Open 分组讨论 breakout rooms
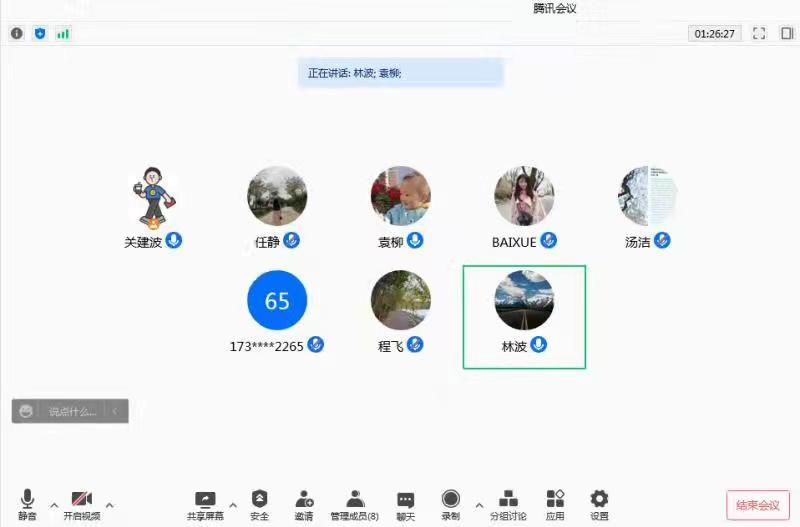This screenshot has height=527, width=800. tap(508, 504)
